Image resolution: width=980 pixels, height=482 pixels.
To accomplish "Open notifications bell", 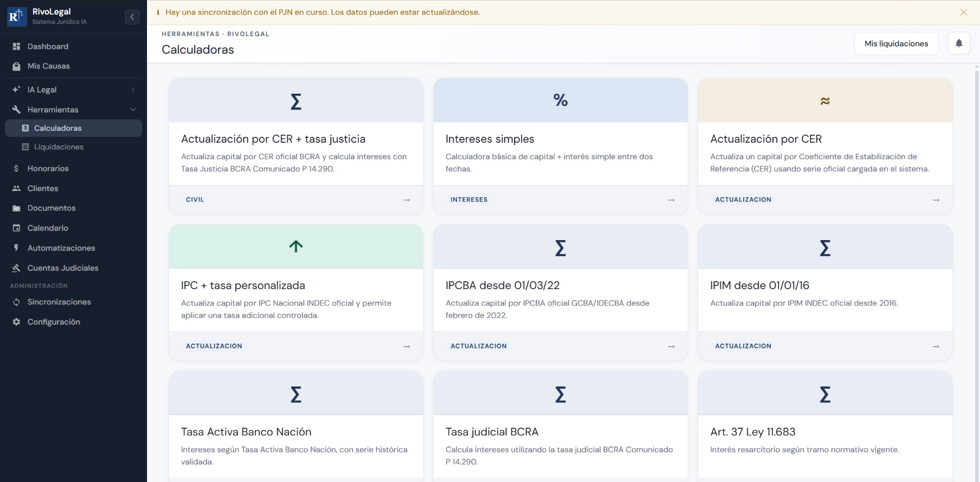I will tap(959, 43).
